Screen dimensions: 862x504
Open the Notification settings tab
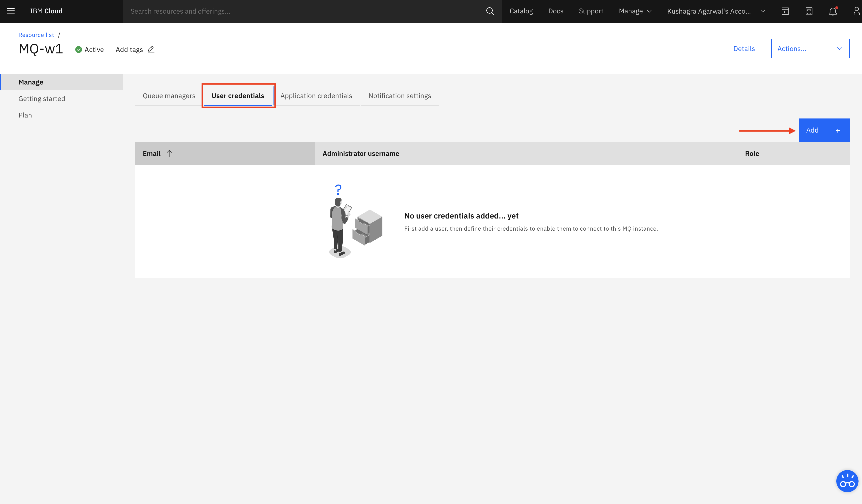point(399,96)
